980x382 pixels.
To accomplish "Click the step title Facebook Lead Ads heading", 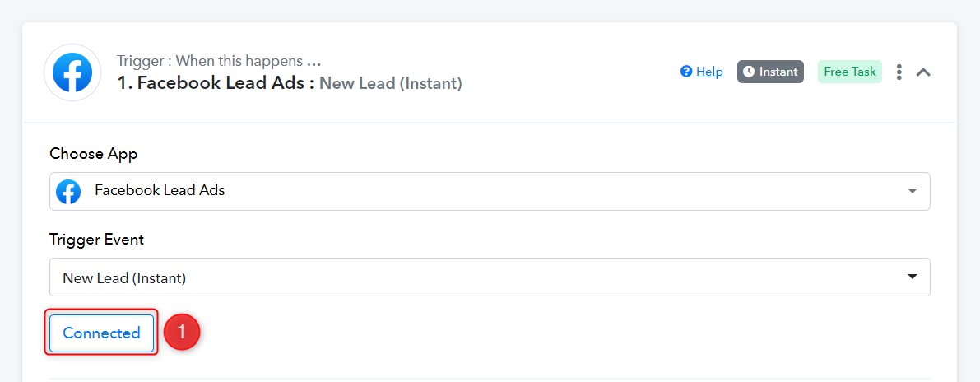I will click(216, 83).
